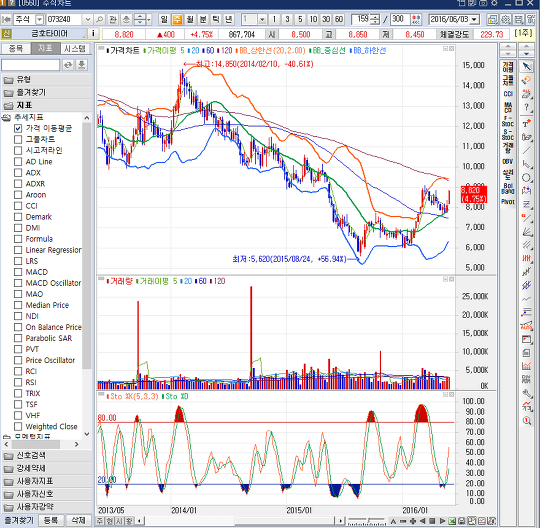Image resolution: width=540 pixels, height=528 pixels.
Task: Click the count reset icon next to 300
Action: (x=416, y=19)
